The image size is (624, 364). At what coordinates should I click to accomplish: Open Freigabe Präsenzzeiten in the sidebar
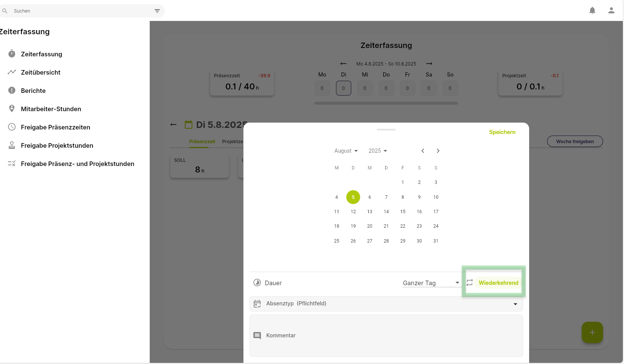pos(56,127)
